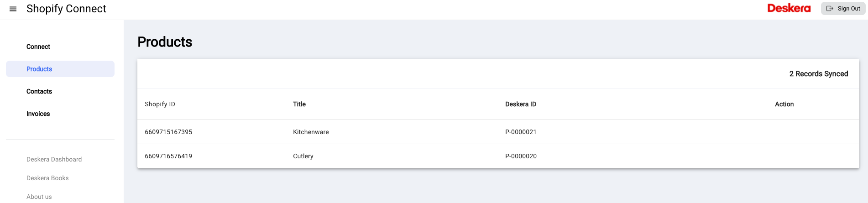
Task: Go to the Contacts page
Action: point(39,91)
